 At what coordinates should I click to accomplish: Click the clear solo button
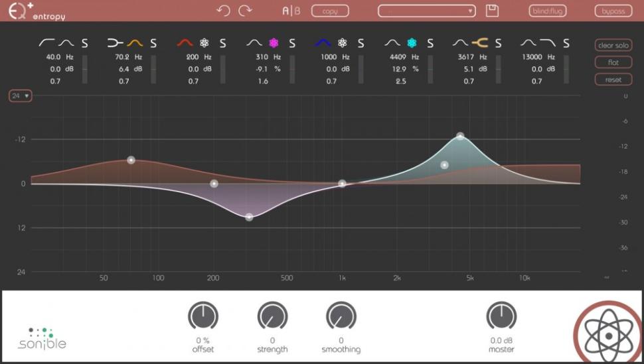click(x=613, y=45)
